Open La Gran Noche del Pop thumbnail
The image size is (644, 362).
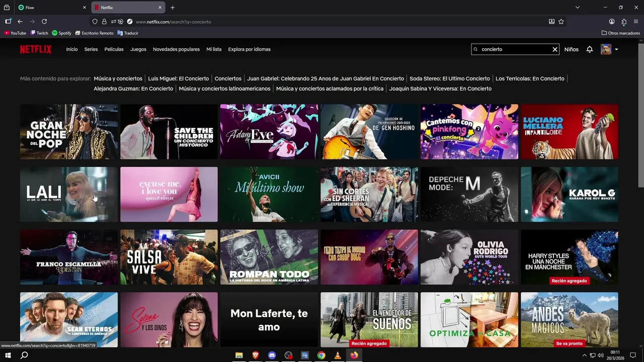(x=69, y=132)
